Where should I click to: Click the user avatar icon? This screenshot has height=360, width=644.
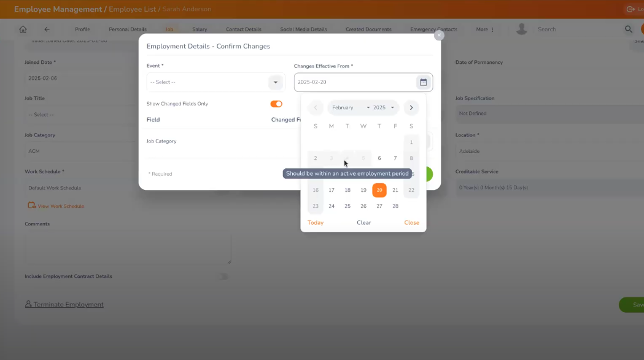tap(522, 29)
